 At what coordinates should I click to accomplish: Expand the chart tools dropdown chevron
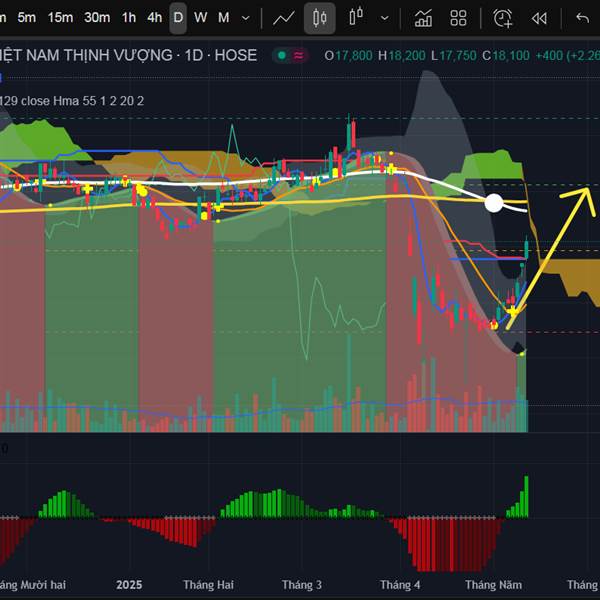pyautogui.click(x=384, y=17)
